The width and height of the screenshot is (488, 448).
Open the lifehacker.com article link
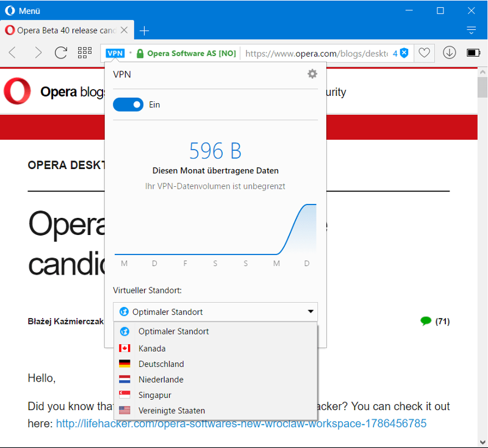241,424
